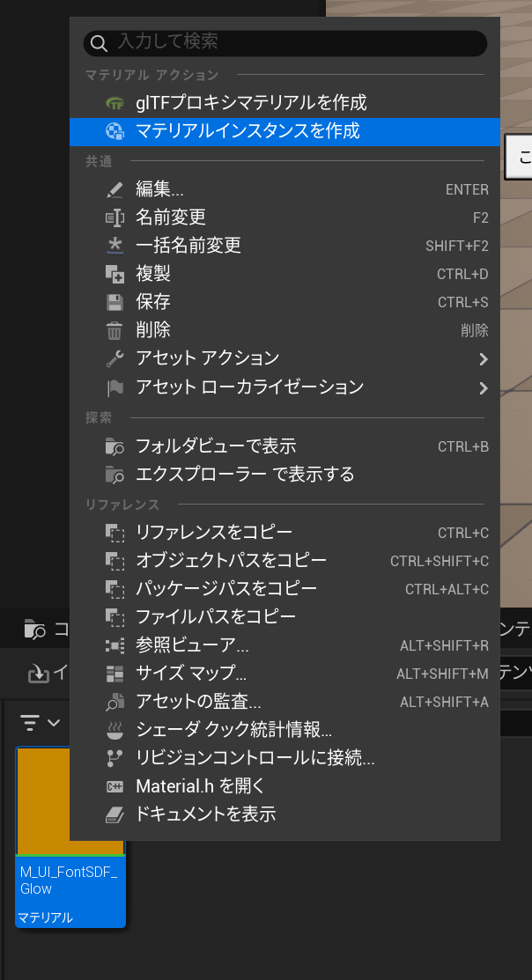Click copy icon beside パッケージパスをコピー
The image size is (532, 980).
(115, 589)
